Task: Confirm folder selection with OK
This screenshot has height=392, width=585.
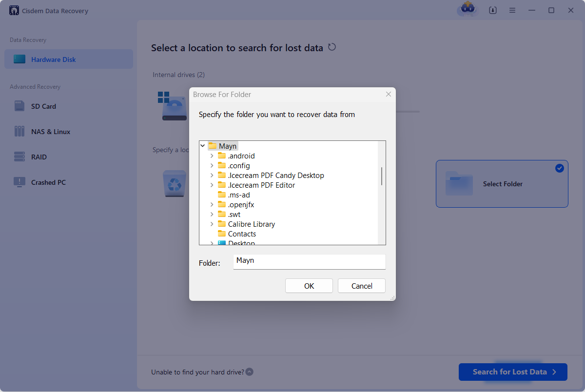Action: (309, 286)
